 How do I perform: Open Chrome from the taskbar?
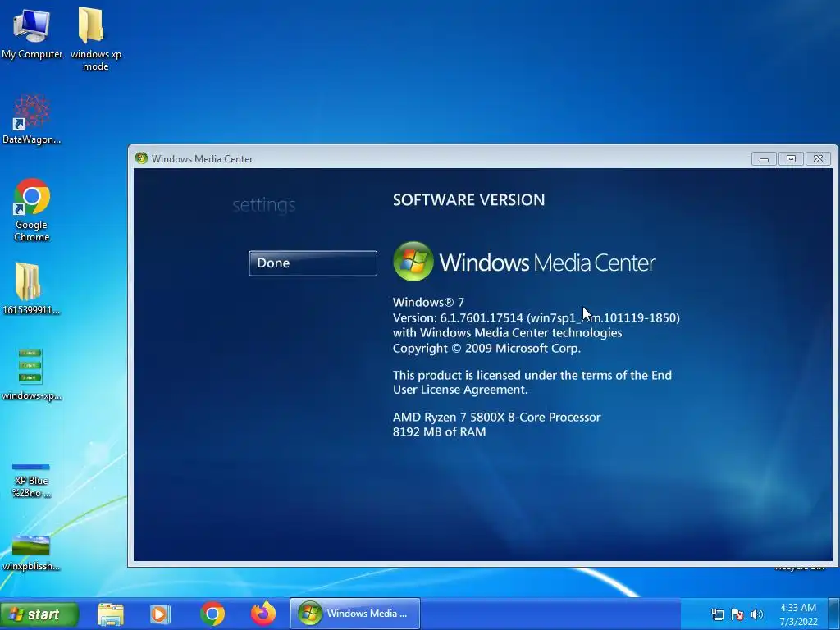click(x=212, y=614)
